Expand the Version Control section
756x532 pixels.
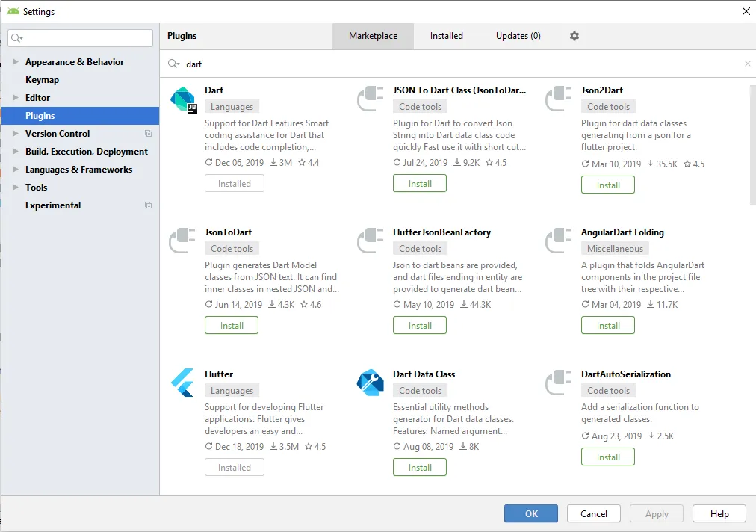click(16, 134)
